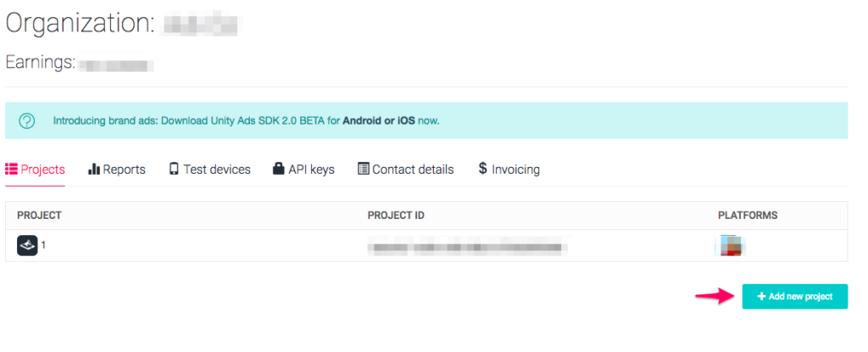The height and width of the screenshot is (352, 868).
Task: Select the blurred project ID value
Action: [467, 247]
